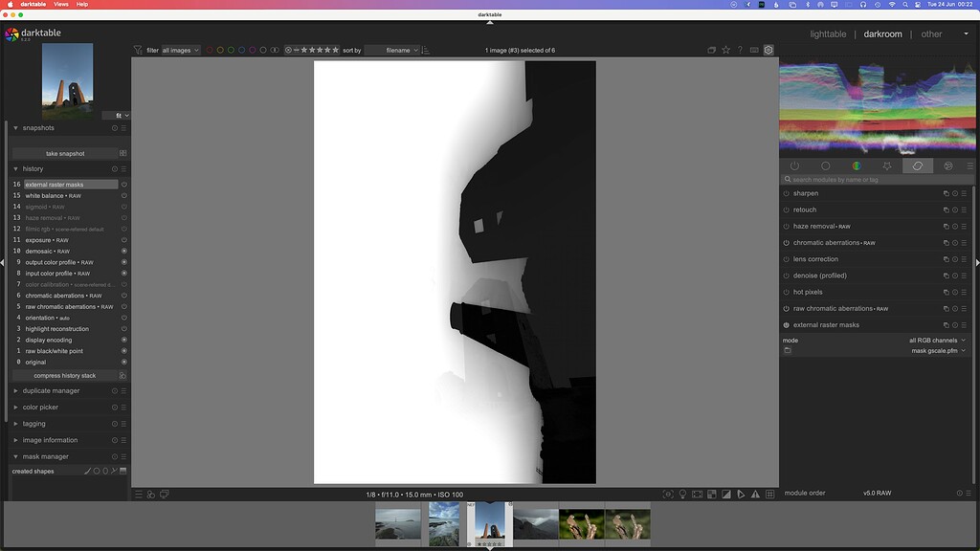Click the compress history stack button

click(64, 376)
